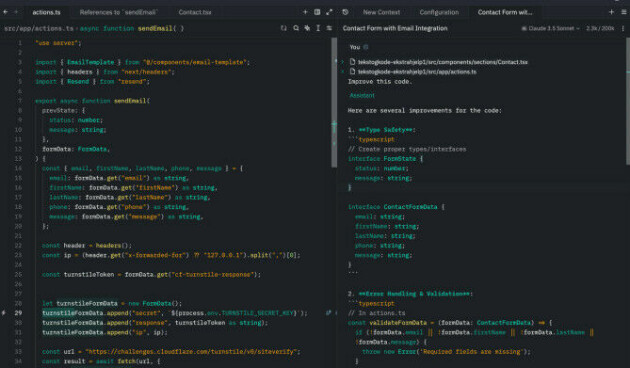Switch to References to sendEmail tab
The image size is (630, 368).
(x=118, y=12)
